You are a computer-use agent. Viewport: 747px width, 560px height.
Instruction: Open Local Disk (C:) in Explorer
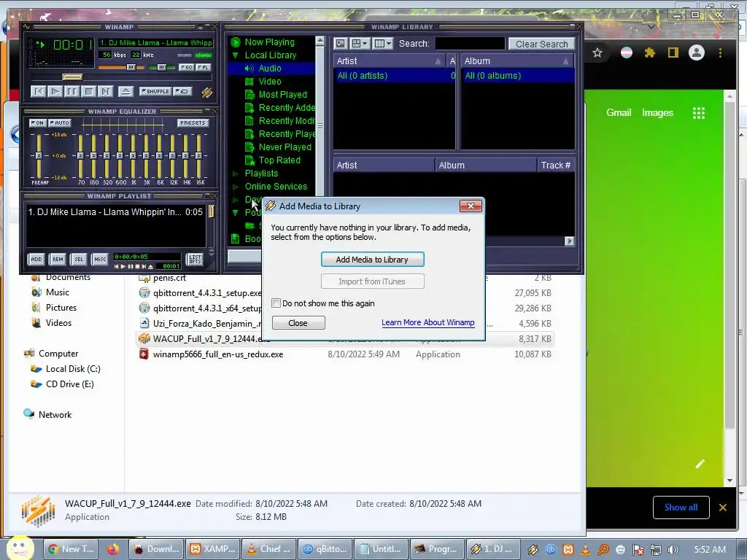[73, 368]
